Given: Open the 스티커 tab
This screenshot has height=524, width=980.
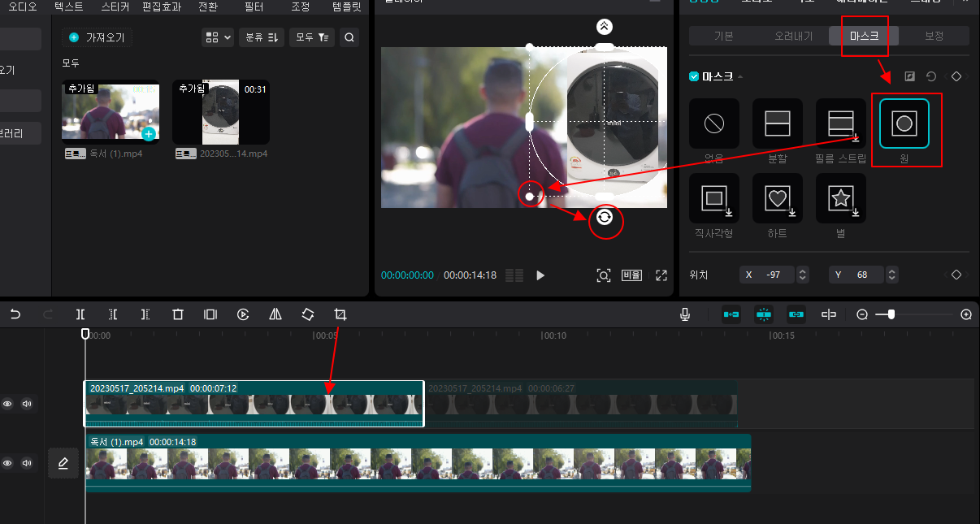Looking at the screenshot, I should [x=115, y=5].
